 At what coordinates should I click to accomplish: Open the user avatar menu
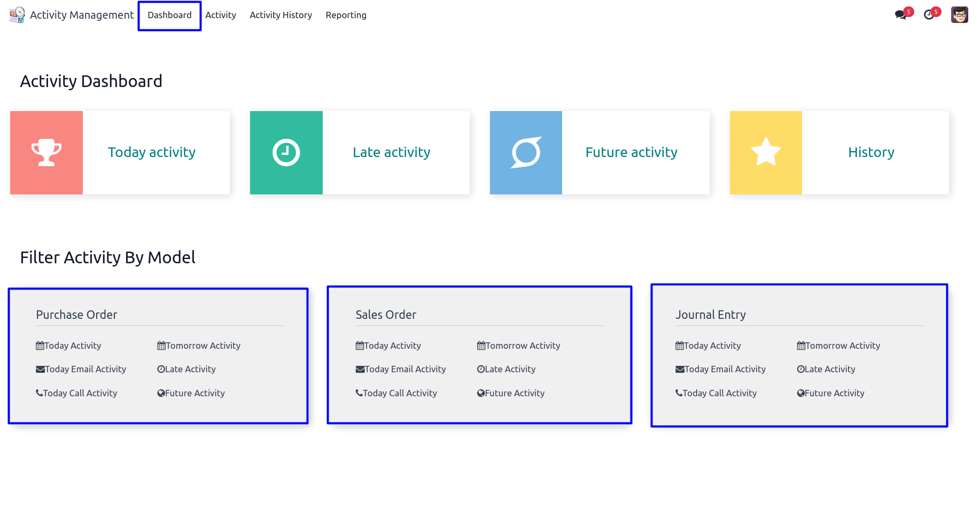(x=959, y=15)
